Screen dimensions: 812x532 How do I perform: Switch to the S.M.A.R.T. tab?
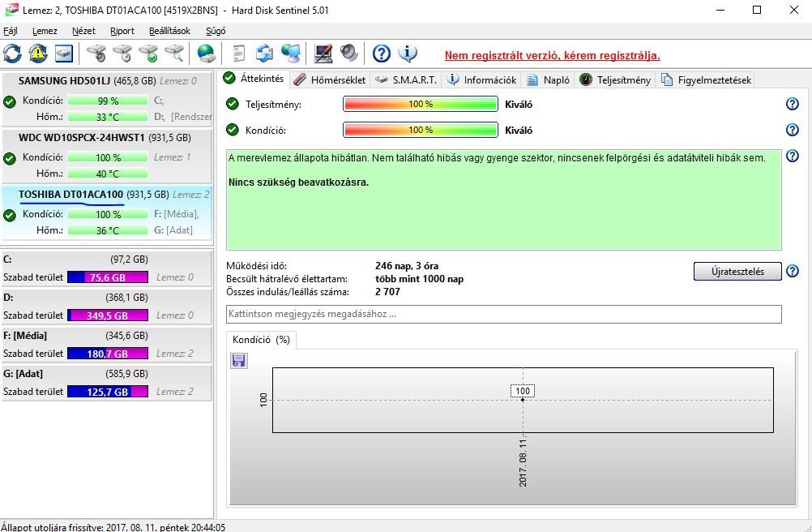406,79
